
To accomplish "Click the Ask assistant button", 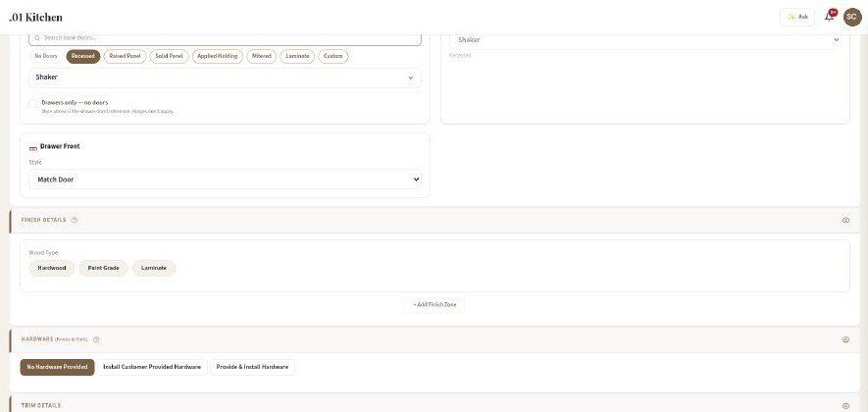I will (797, 18).
